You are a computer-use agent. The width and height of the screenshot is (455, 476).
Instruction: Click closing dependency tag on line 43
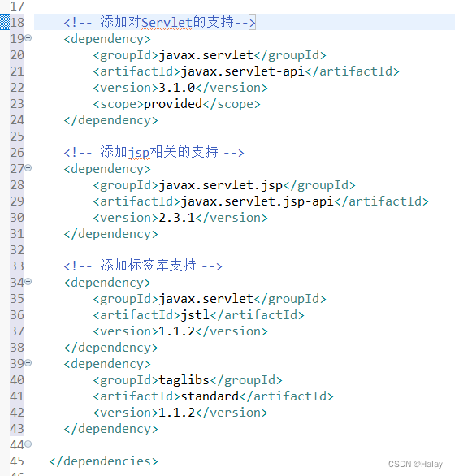tap(110, 429)
